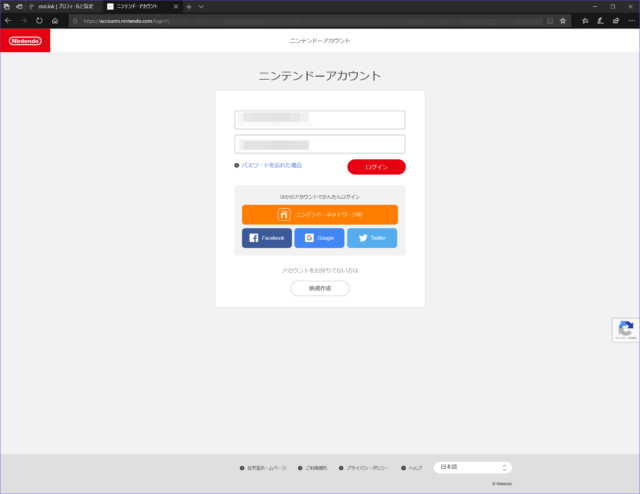
Task: Click header text ニンテンドーアカウント
Action: click(320, 40)
